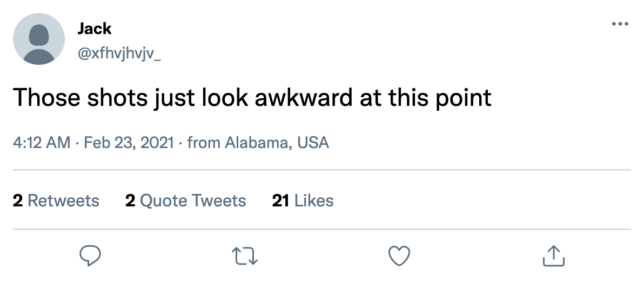Viewport: 644px width, 295px height.
Task: Open the share tweet icon
Action: [553, 256]
